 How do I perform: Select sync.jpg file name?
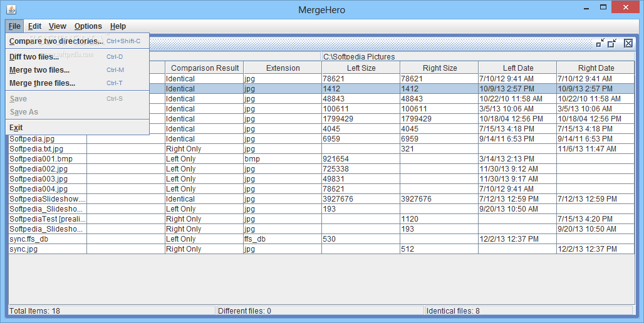point(23,249)
